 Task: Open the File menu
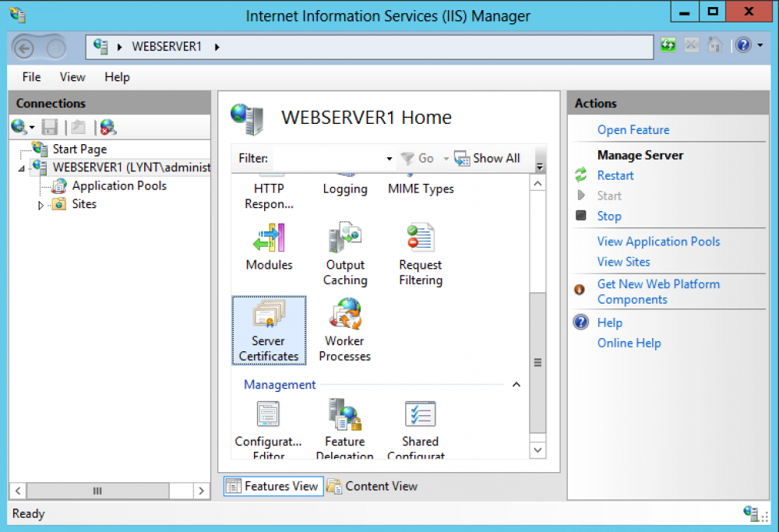click(31, 77)
